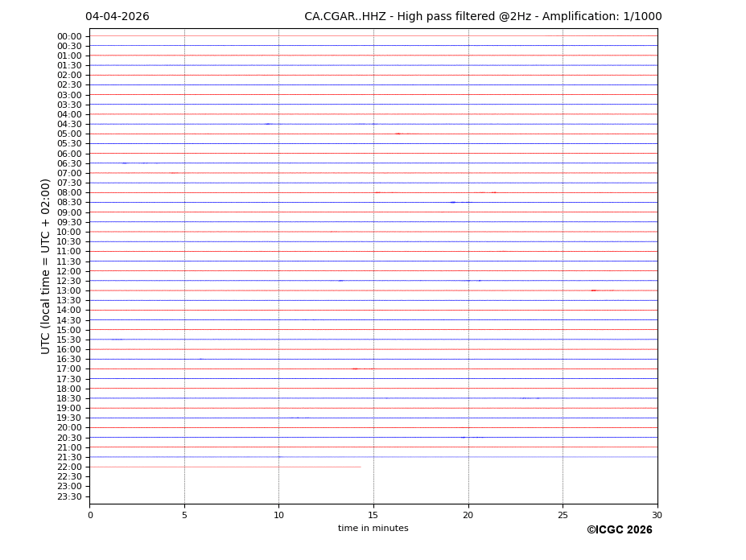Select the 00:00 time row label
The width and height of the screenshot is (746, 560).
coord(69,36)
